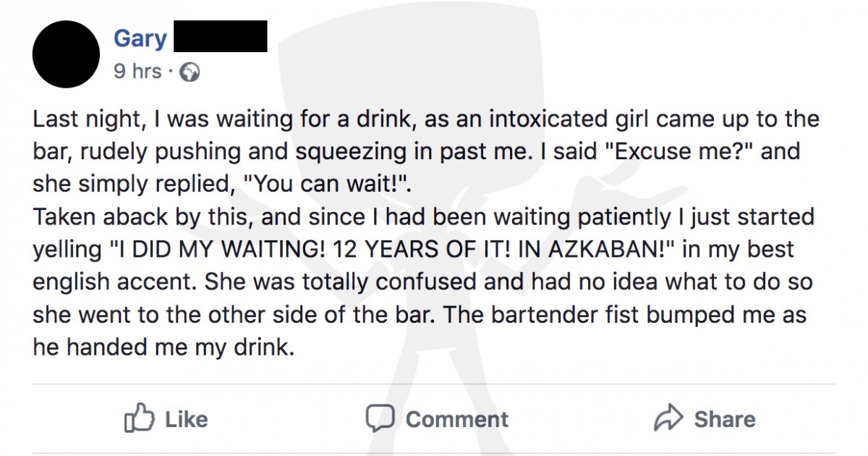This screenshot has height=456, width=868.
Task: Click the final line "he handed me my drink."
Action: click(x=165, y=347)
